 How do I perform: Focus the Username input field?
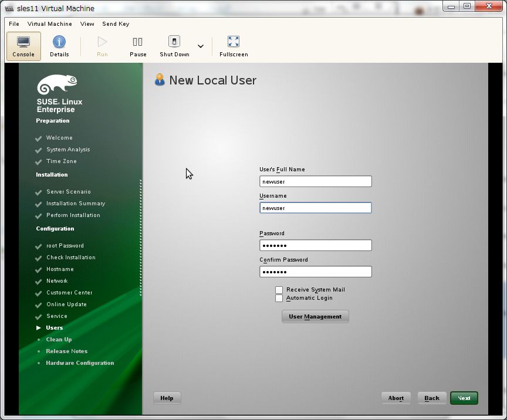coord(316,208)
